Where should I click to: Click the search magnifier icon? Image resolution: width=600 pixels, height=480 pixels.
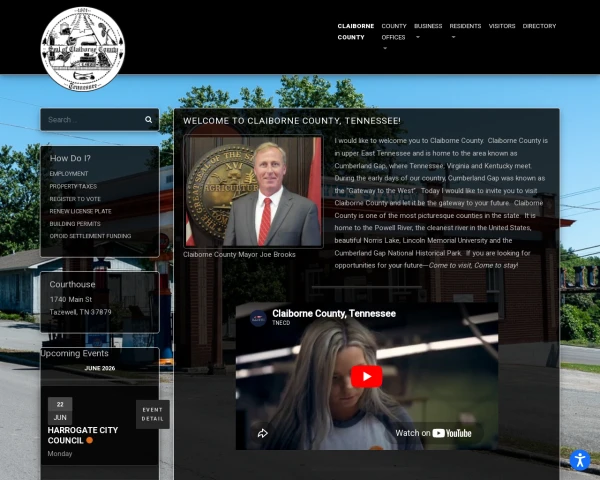(148, 120)
